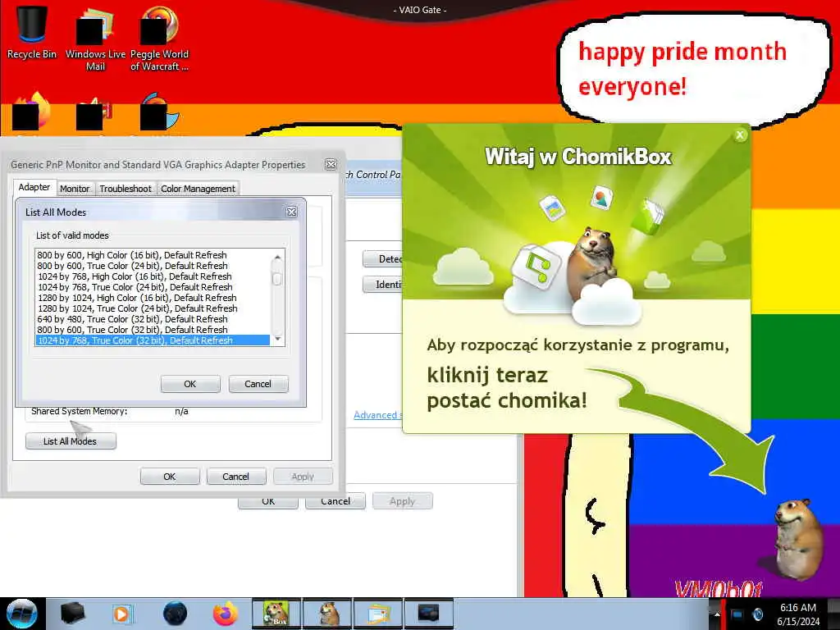Show hidden system tray icons
The image size is (840, 630).
click(716, 615)
